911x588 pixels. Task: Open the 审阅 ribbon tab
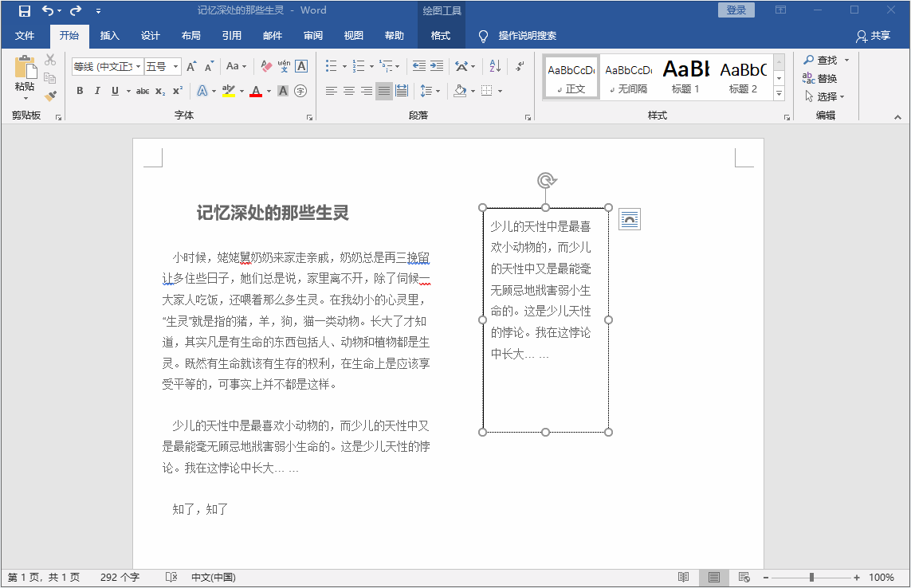pos(313,36)
